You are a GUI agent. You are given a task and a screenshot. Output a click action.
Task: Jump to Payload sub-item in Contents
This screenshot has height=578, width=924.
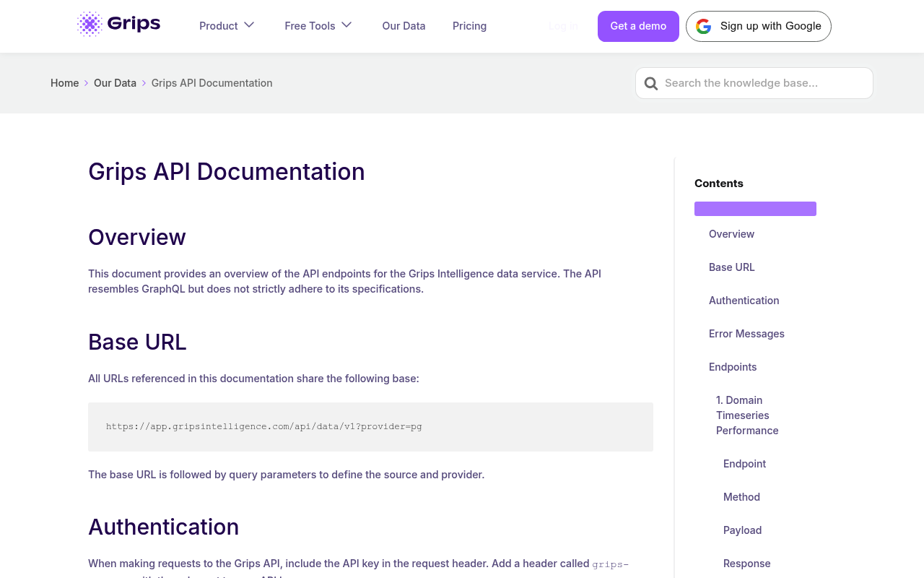(x=742, y=530)
